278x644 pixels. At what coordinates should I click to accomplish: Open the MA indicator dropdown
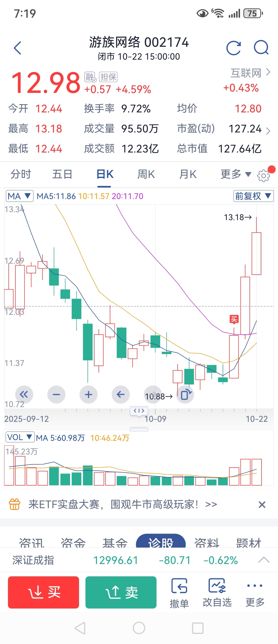tap(20, 196)
